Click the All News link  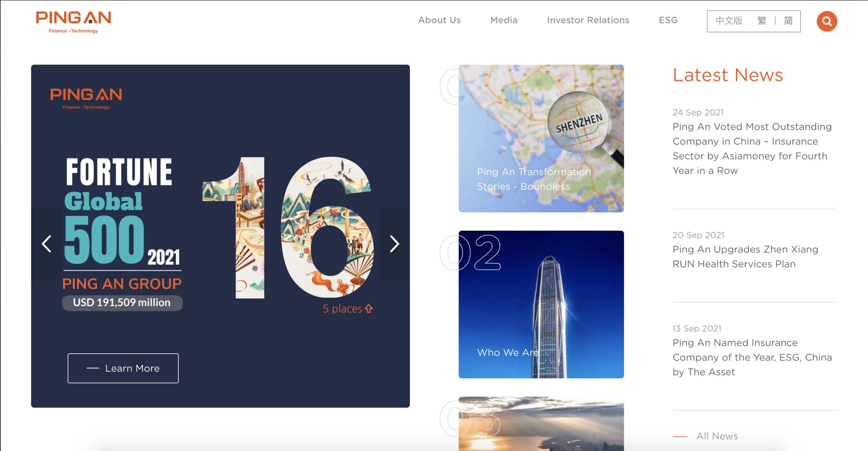tap(717, 436)
